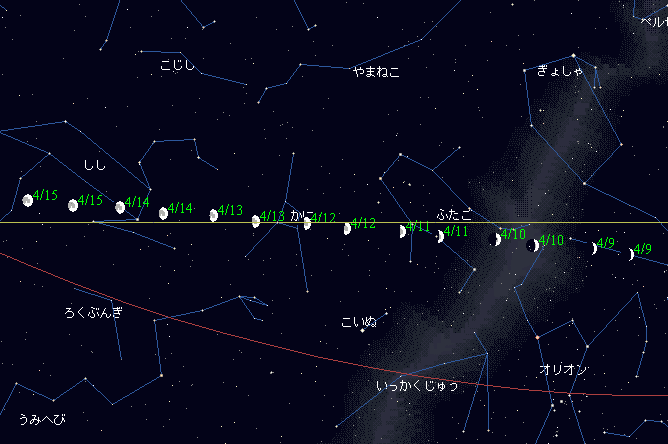Click the rightmost moon labeled 4/10
The width and height of the screenshot is (668, 444).
(533, 245)
